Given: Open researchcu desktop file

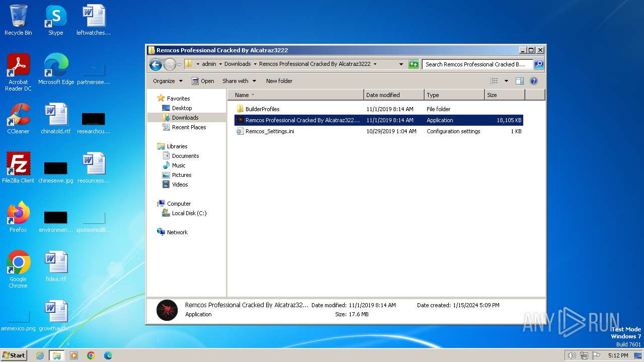Looking at the screenshot, I should (94, 123).
